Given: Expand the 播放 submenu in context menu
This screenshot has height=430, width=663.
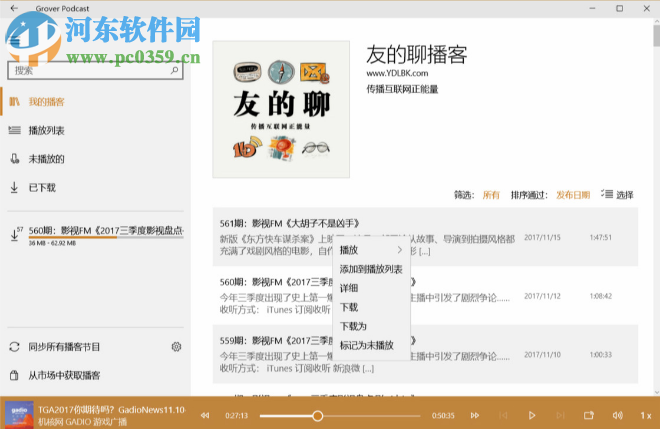Looking at the screenshot, I should point(371,250).
